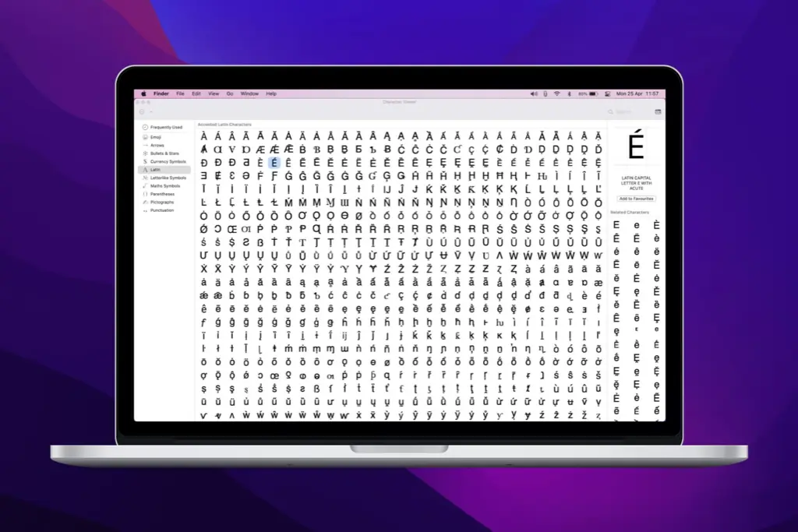Open the View menu
Image resolution: width=798 pixels, height=532 pixels.
214,93
